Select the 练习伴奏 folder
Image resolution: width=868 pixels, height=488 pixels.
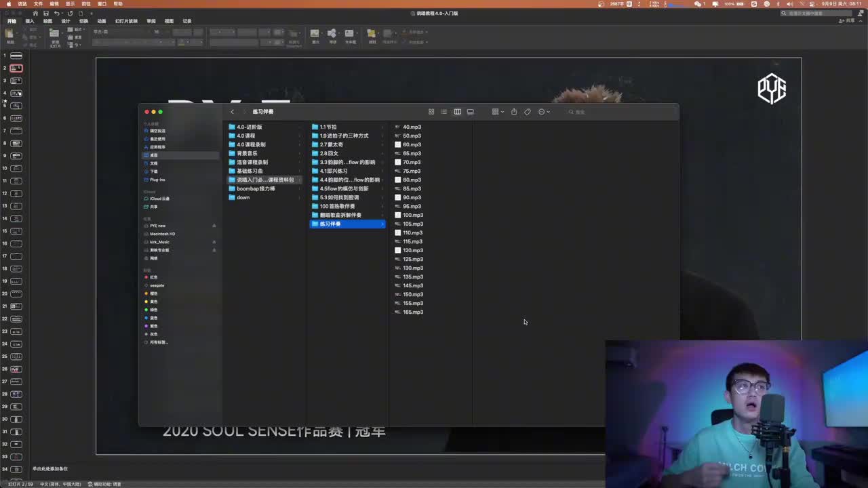(347, 224)
